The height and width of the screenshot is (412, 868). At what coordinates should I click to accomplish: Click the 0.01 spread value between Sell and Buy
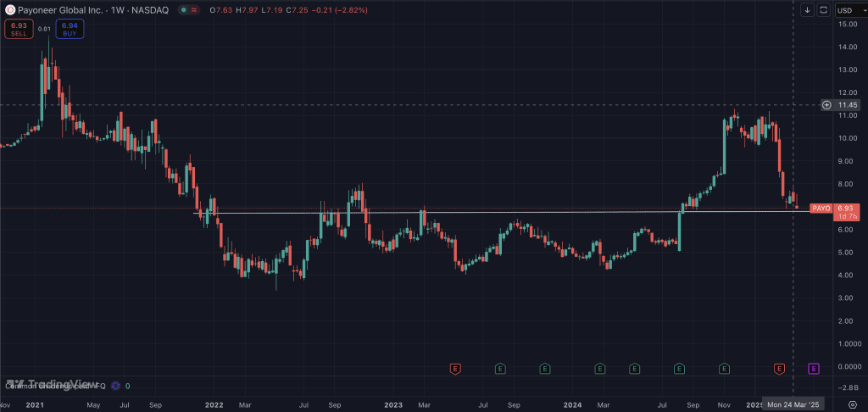pyautogui.click(x=44, y=29)
